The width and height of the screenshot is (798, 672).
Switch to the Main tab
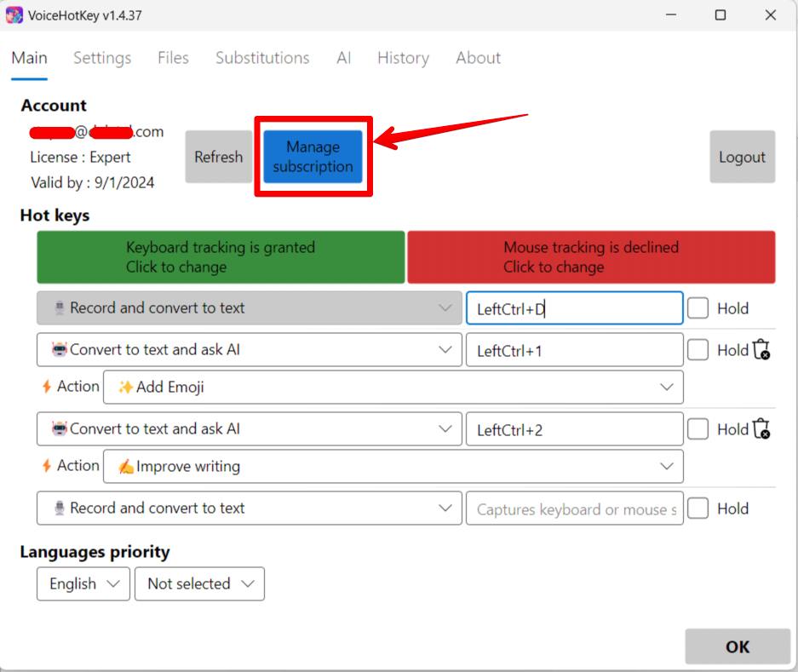point(30,58)
